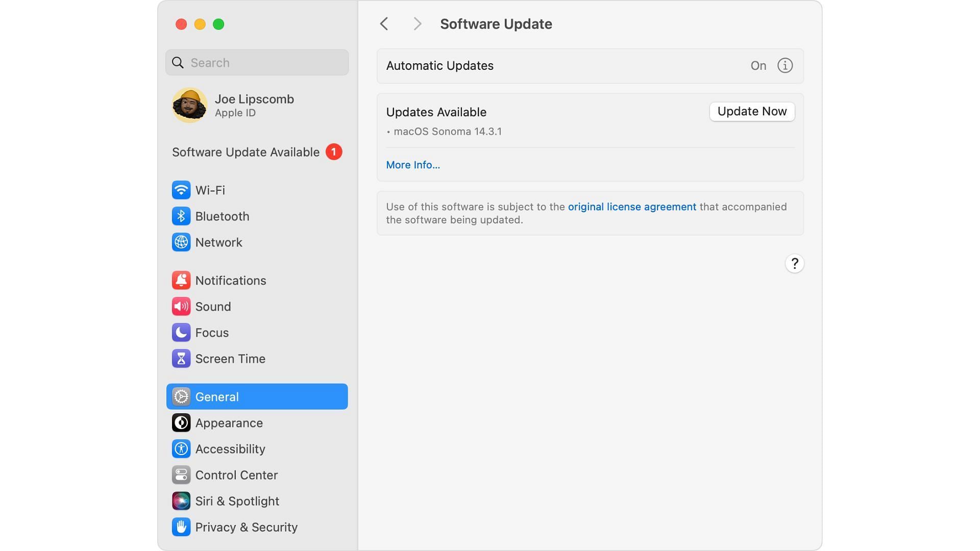This screenshot has width=980, height=551.
Task: Click the Sound speaker icon
Action: click(181, 307)
